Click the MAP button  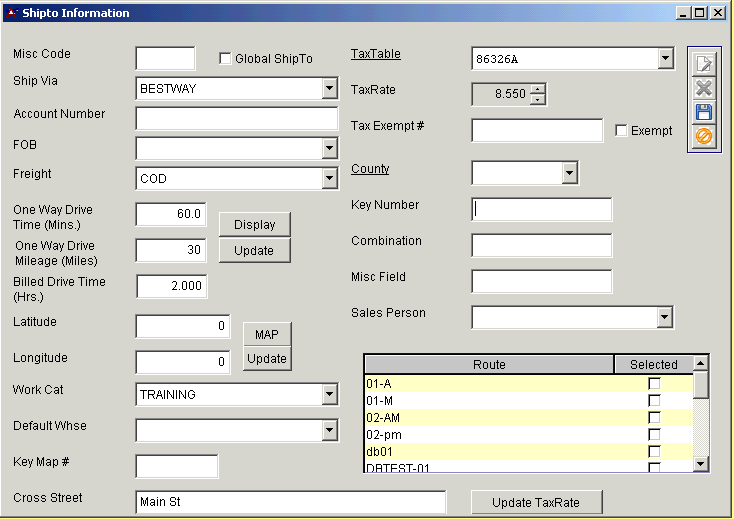(x=266, y=334)
